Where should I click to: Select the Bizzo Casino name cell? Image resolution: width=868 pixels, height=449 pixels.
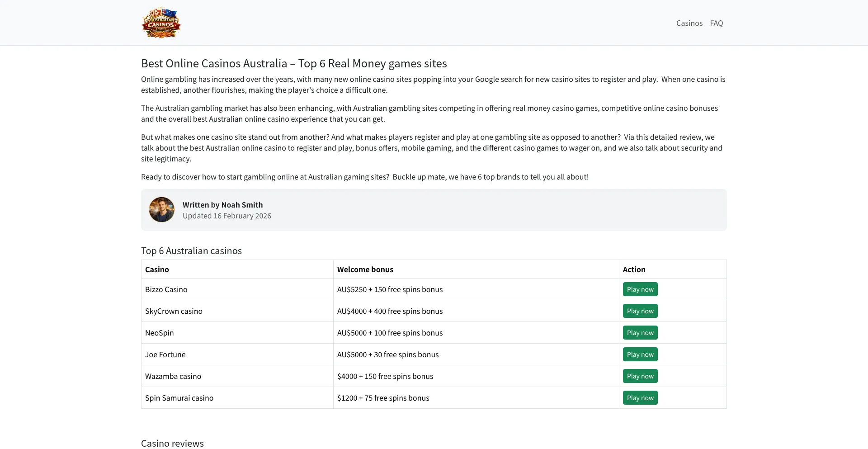(237, 289)
